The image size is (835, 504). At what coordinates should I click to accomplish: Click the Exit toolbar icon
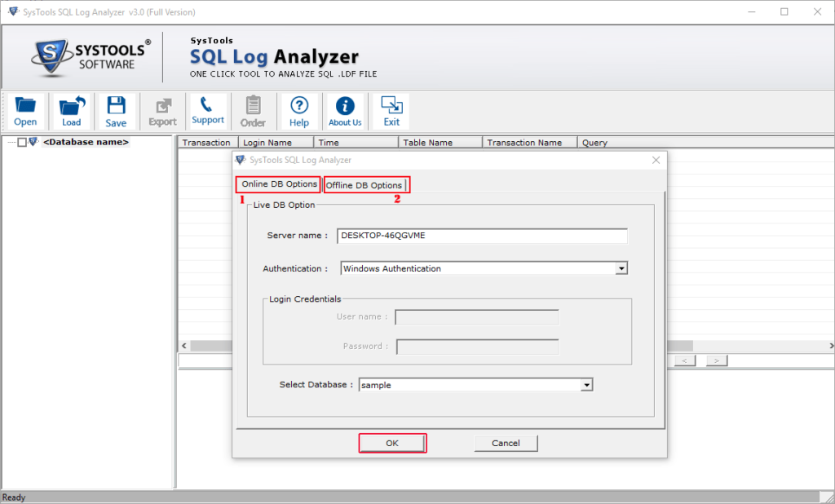click(391, 112)
